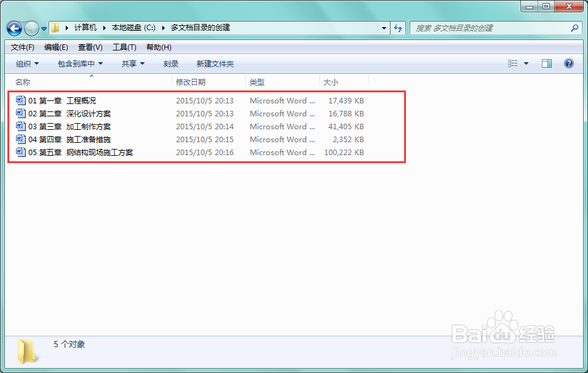Click the folder icon in address bar
This screenshot has height=373, width=588.
tap(55, 28)
